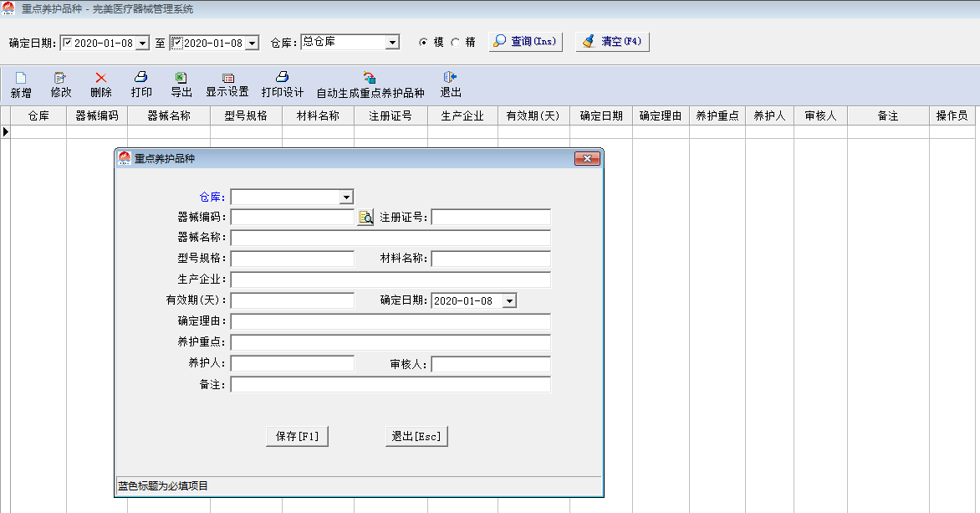Image resolution: width=980 pixels, height=513 pixels.
Task: Select the 模 radio button
Action: pyautogui.click(x=424, y=42)
